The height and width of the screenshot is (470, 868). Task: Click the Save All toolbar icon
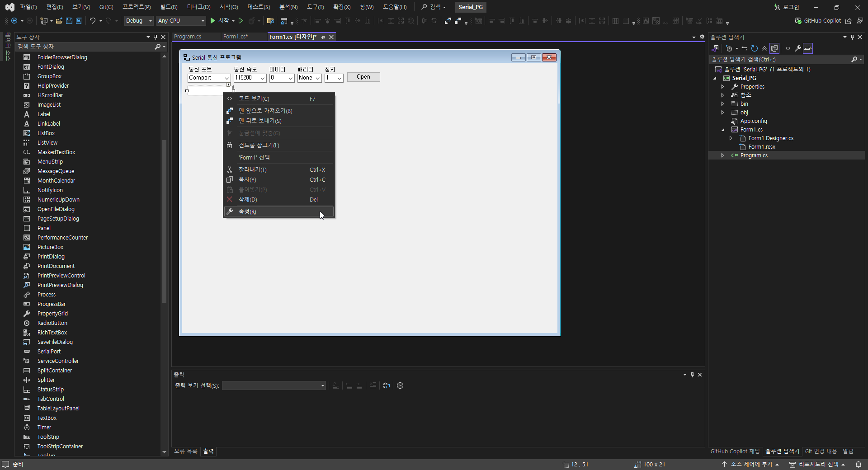point(79,21)
